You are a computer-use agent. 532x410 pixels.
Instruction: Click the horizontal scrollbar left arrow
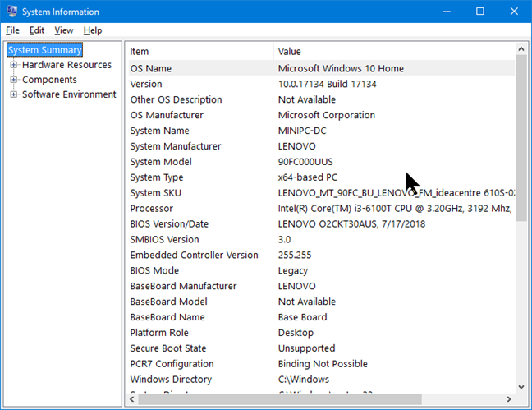pos(132,399)
